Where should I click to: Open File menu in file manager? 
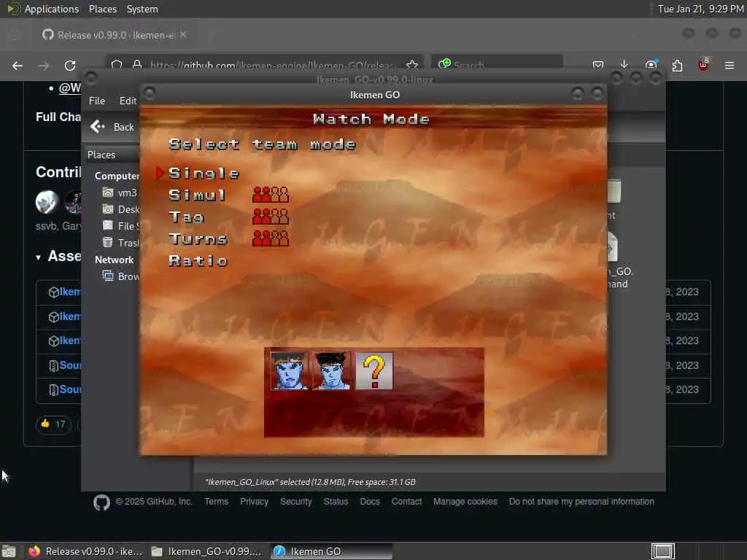(x=97, y=101)
